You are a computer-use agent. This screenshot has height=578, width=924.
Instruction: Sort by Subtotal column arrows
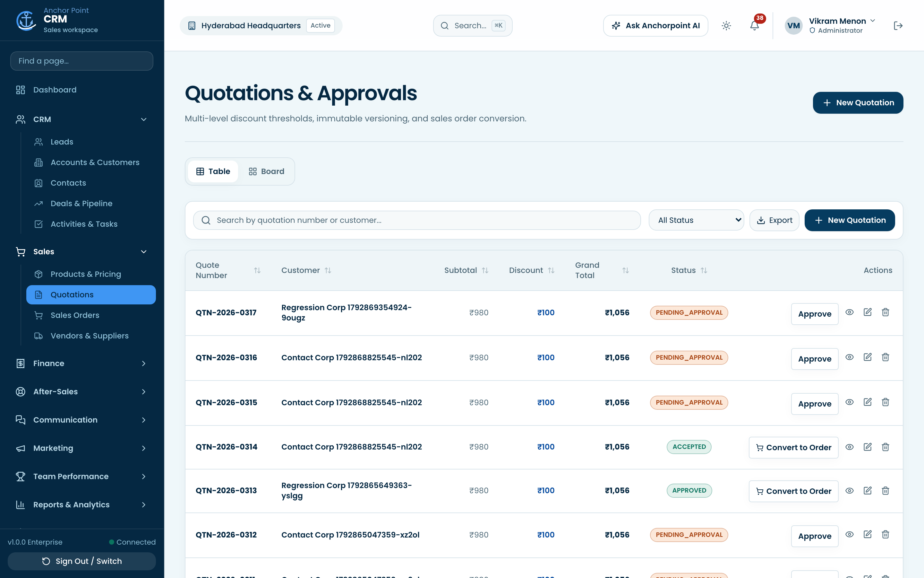[x=485, y=270]
